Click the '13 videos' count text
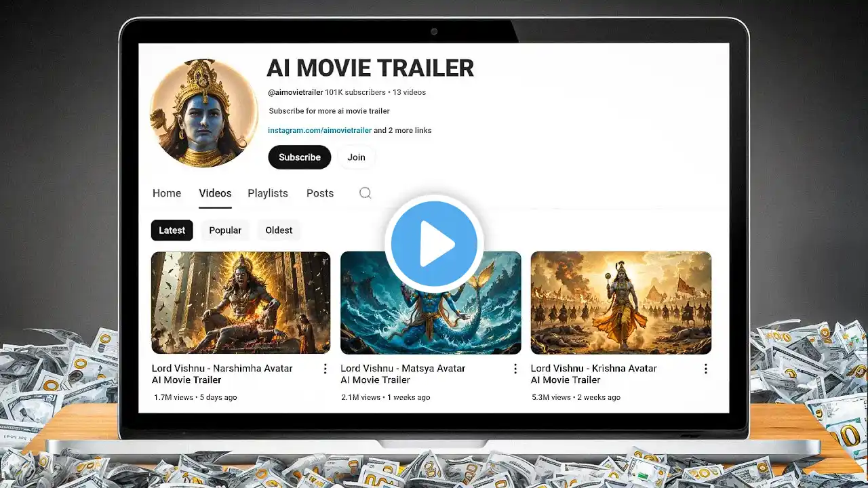Viewport: 868px width, 488px height. point(410,92)
